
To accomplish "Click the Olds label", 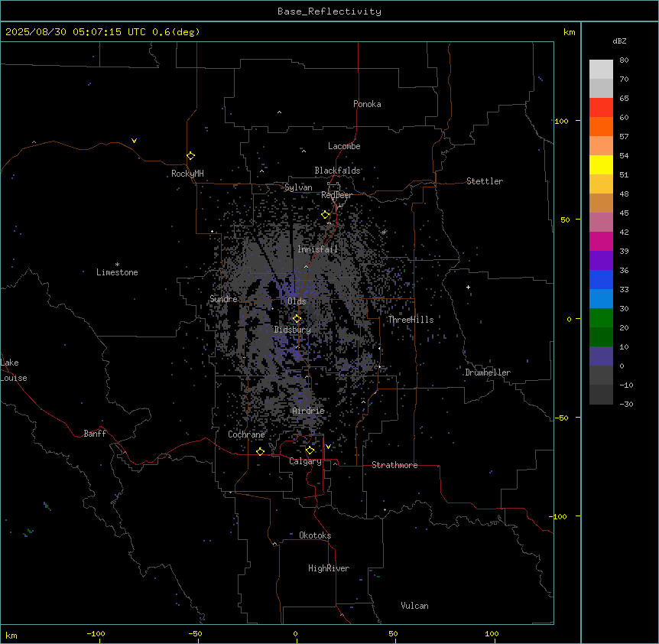I will (297, 301).
